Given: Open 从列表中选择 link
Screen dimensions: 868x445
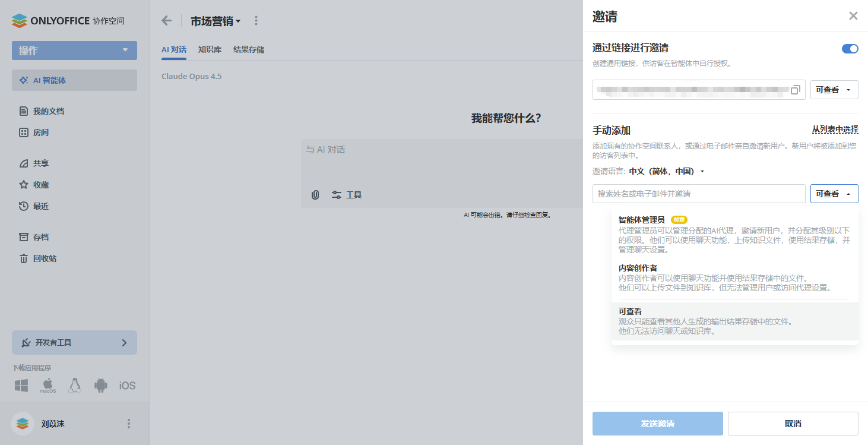Looking at the screenshot, I should (836, 129).
